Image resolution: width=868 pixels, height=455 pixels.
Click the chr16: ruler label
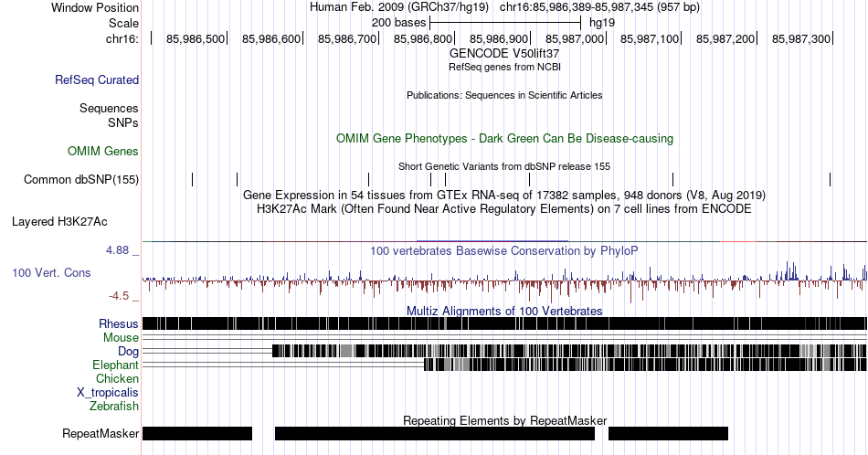point(122,38)
